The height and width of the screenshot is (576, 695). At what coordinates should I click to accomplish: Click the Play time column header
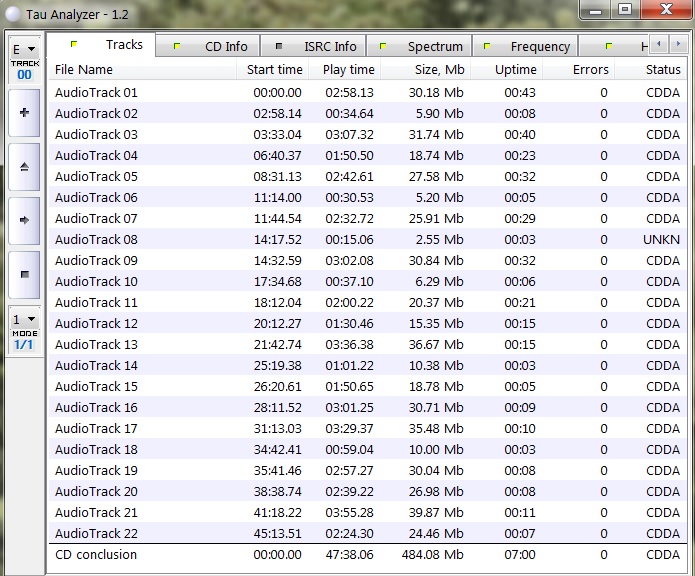[x=348, y=70]
